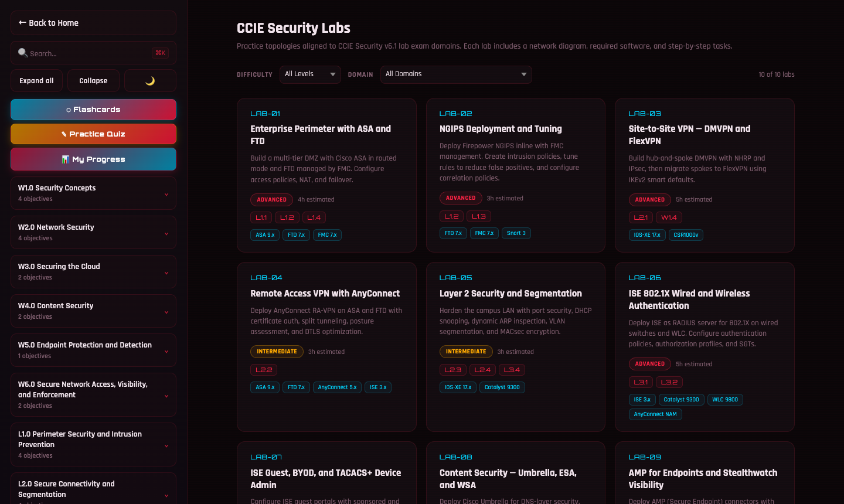Open the My Progress panel
Screen dimensions: 844x504
(93, 159)
